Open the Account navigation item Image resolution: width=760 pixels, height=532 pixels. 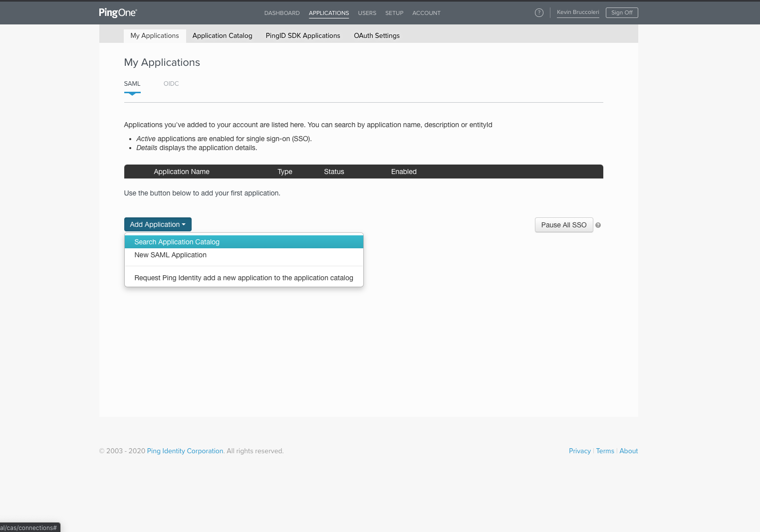click(x=426, y=13)
